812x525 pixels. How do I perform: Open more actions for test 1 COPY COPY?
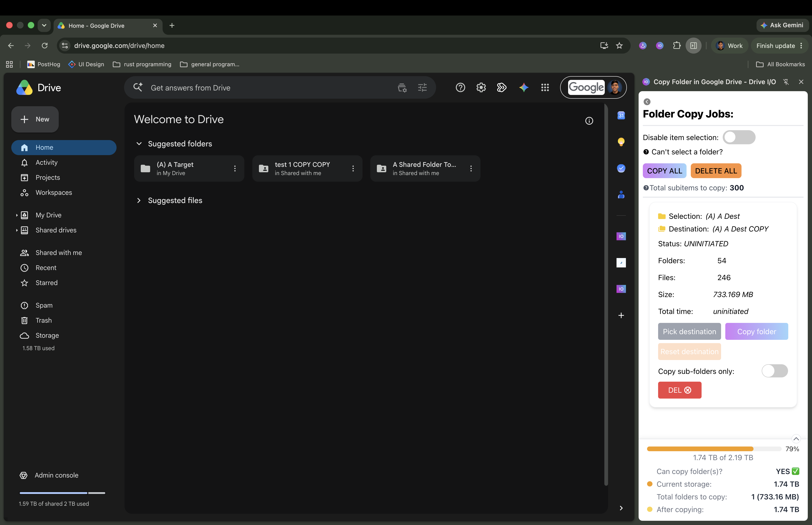tap(353, 168)
